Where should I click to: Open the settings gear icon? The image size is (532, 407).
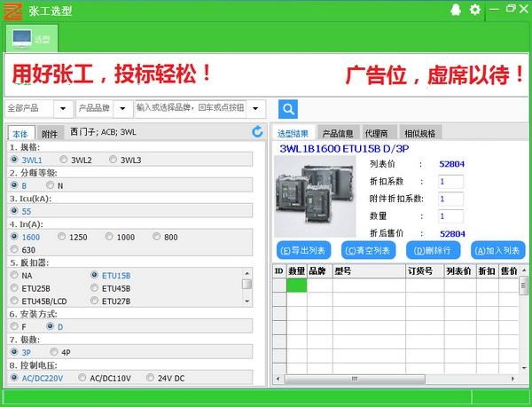[475, 10]
